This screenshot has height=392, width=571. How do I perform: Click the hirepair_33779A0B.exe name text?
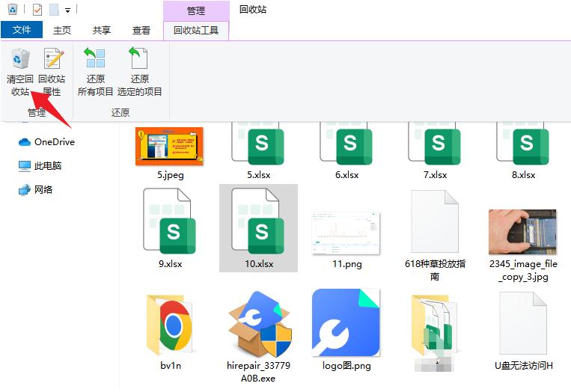(258, 372)
